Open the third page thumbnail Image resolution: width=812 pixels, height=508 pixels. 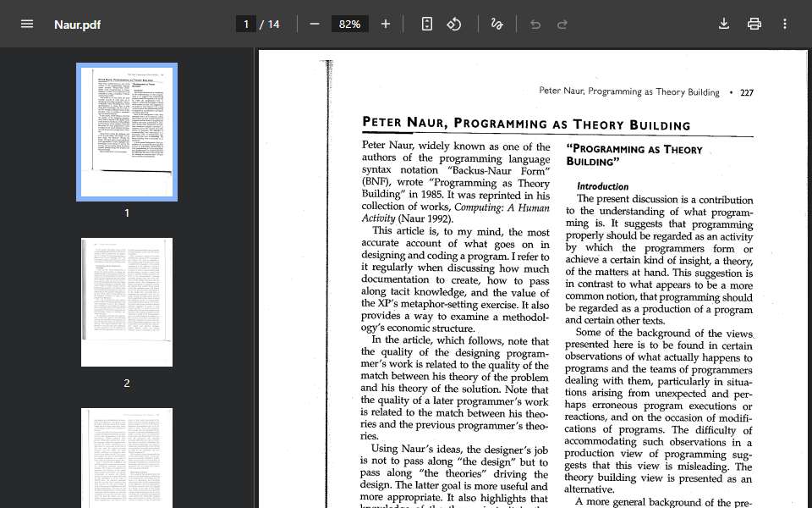pos(127,458)
